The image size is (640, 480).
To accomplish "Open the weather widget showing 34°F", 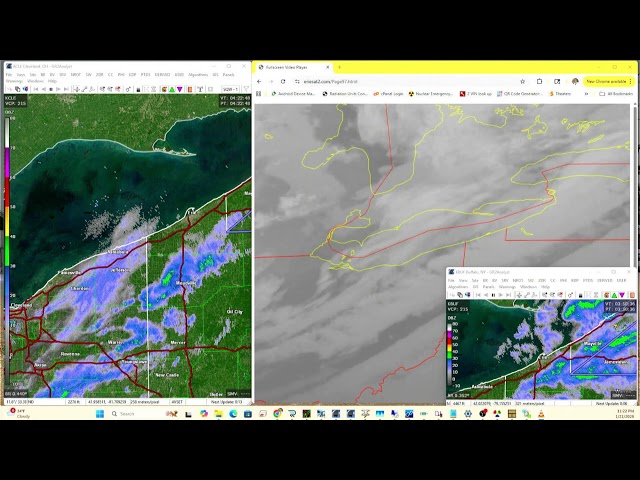I will point(19,413).
